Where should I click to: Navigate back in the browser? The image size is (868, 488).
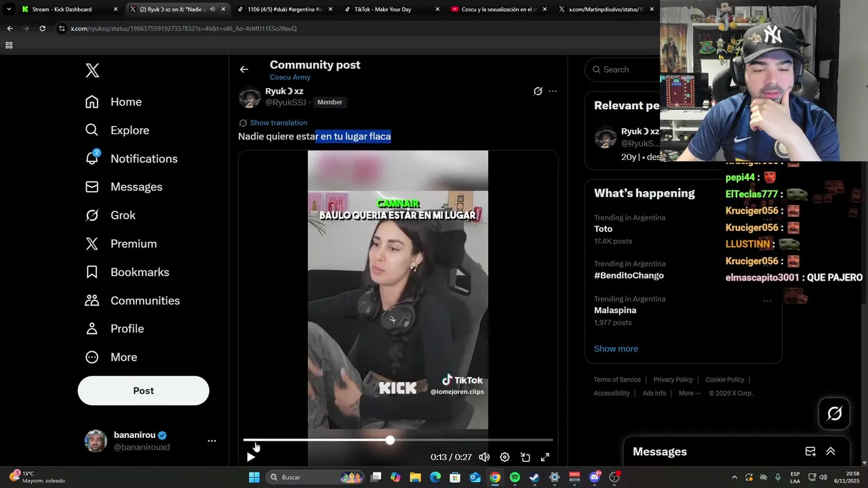(x=9, y=28)
